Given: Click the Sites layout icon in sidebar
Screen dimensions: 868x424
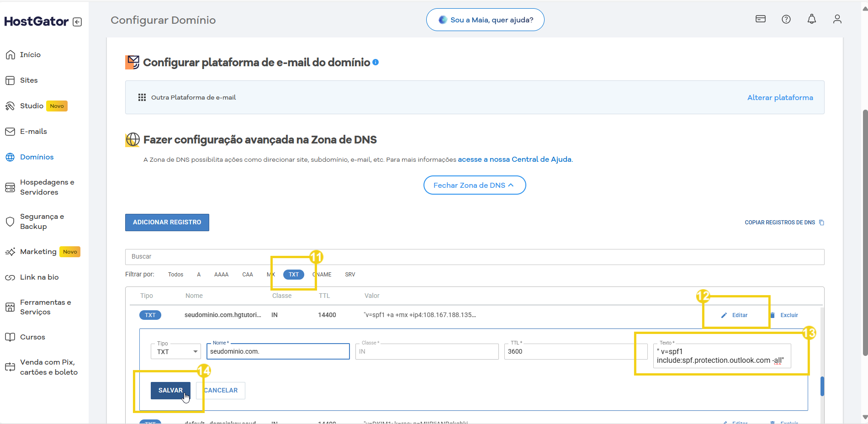Looking at the screenshot, I should point(10,80).
